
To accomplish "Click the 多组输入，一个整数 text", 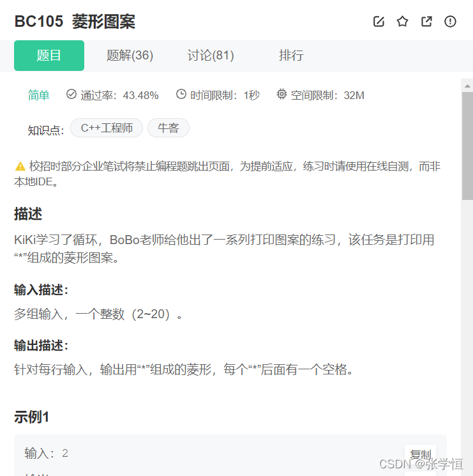I will point(98,314).
